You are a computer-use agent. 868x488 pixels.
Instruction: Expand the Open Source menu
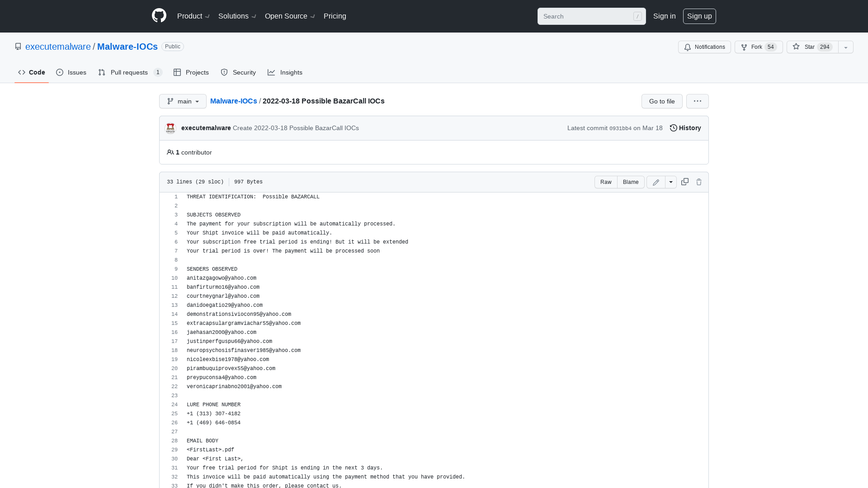[290, 16]
